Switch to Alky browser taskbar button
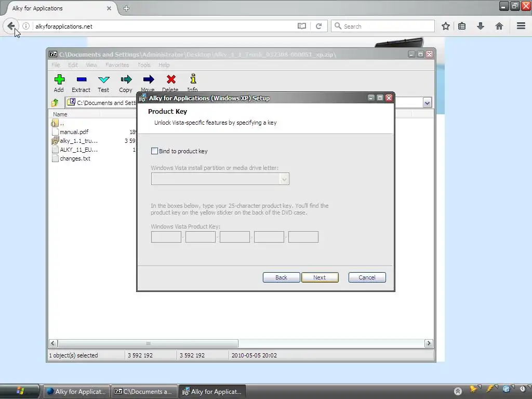This screenshot has height=399, width=532. 76,392
